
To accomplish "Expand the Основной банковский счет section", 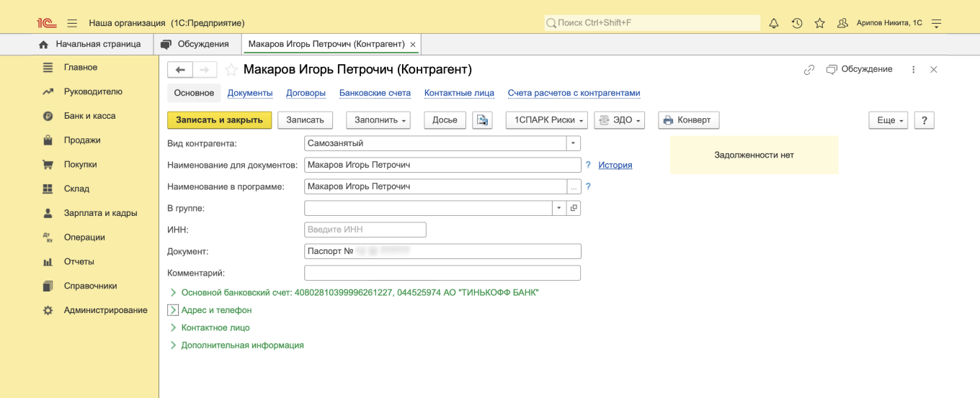I will click(173, 293).
